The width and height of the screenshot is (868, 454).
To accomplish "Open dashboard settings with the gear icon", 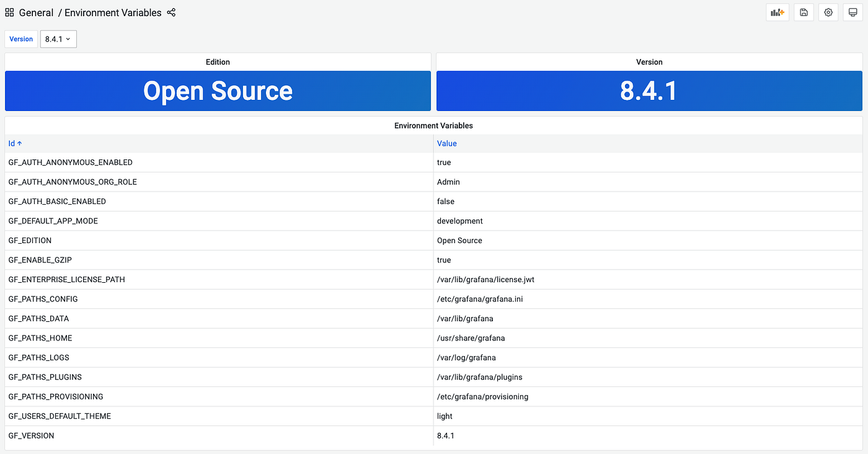I will point(828,12).
